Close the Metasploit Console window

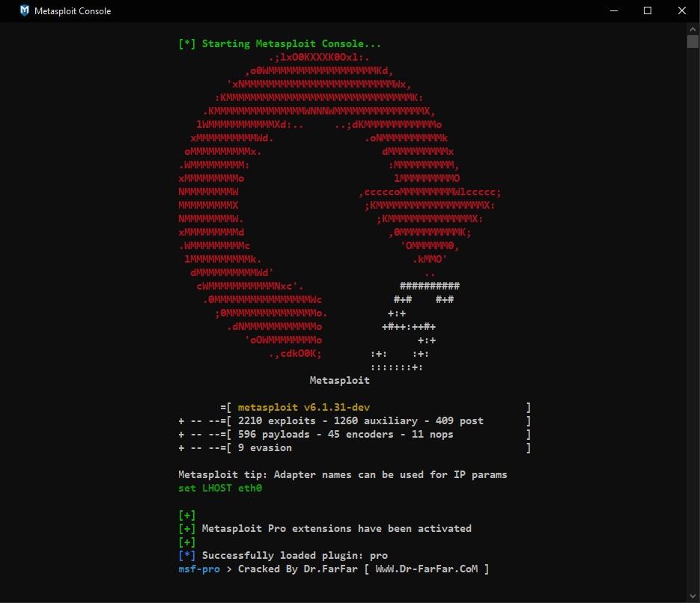682,10
